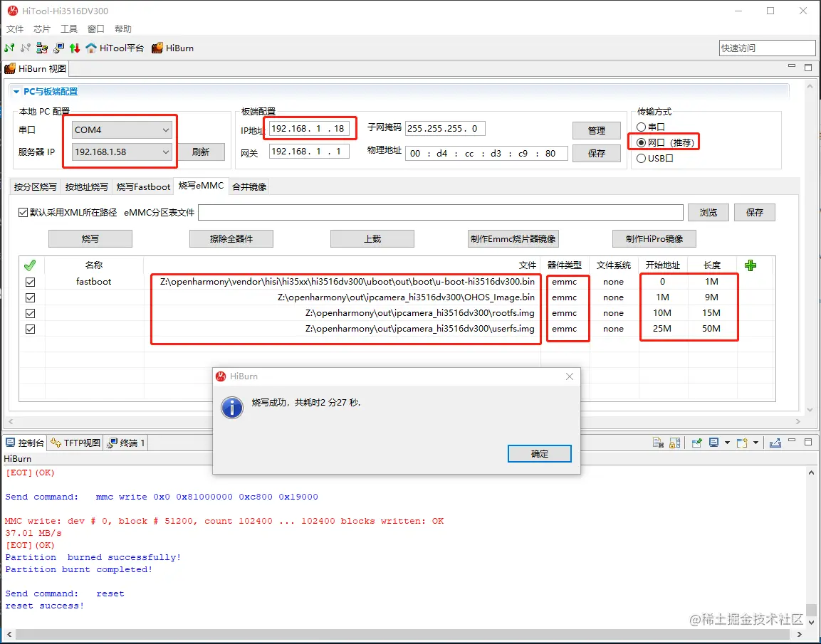Open the 文件 menu
Image resolution: width=821 pixels, height=644 pixels.
pyautogui.click(x=15, y=28)
